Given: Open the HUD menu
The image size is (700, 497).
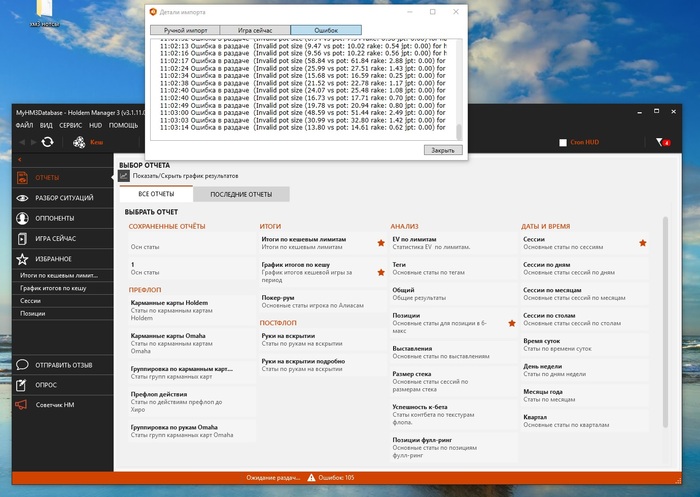Looking at the screenshot, I should (96, 125).
